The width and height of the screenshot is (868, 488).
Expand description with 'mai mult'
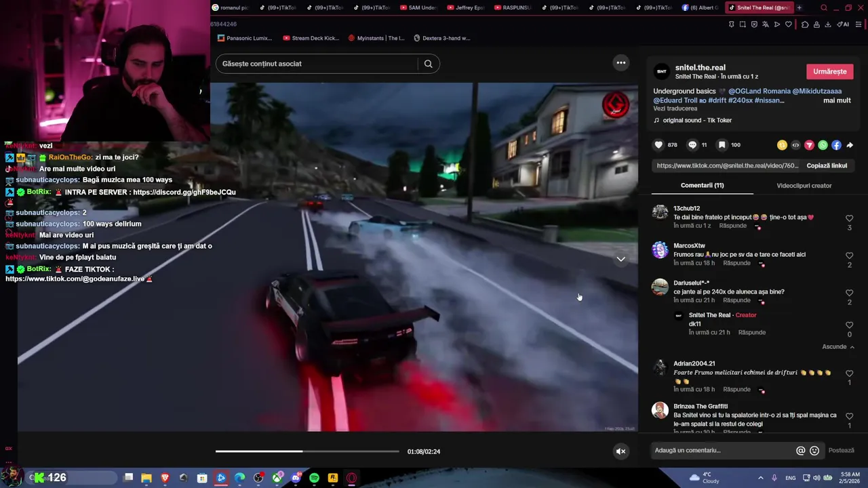(x=837, y=100)
